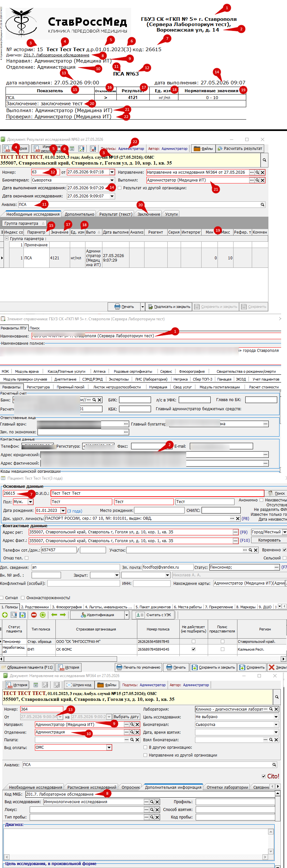Toggle Направление из другой организации checkbox
The width and height of the screenshot is (287, 868).
[x=145, y=755]
